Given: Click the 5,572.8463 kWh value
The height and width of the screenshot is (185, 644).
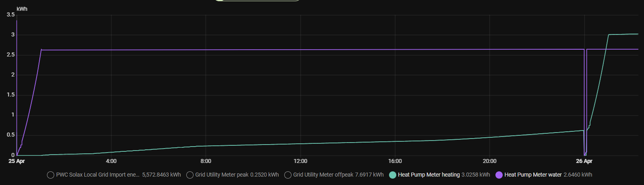Looking at the screenshot, I should [161, 175].
